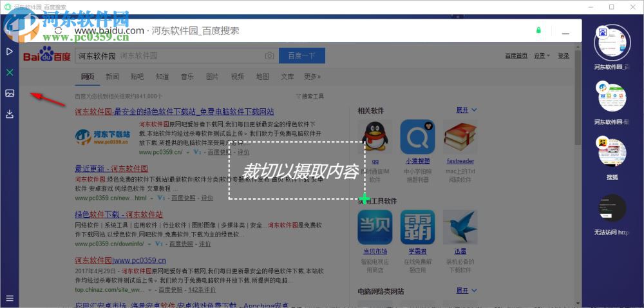
Task: Click the camera image-search icon in Baidu box
Action: click(269, 56)
